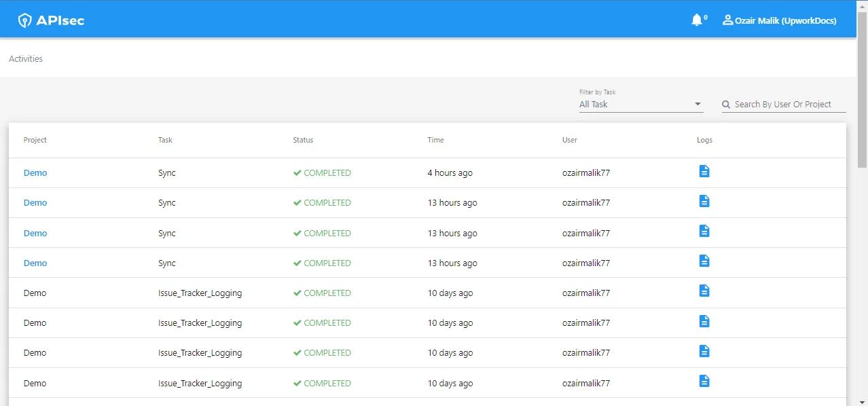Open the Demo link in the last Sync row

35,263
